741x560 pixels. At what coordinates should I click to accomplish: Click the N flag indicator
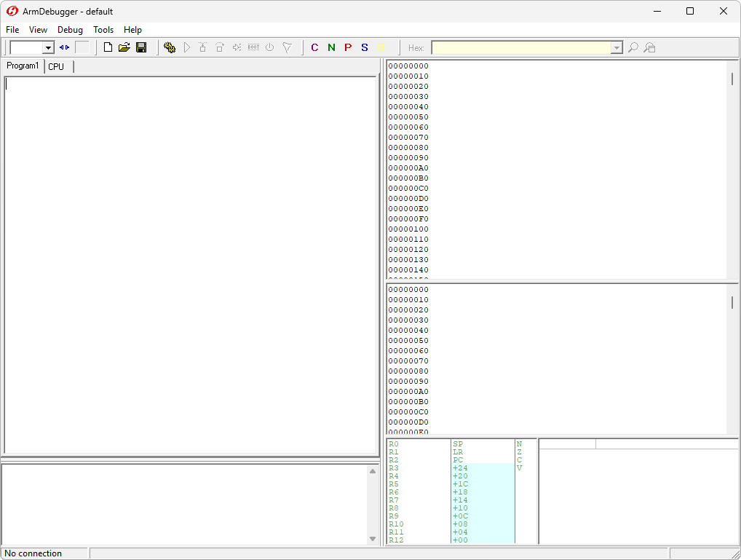[520, 444]
